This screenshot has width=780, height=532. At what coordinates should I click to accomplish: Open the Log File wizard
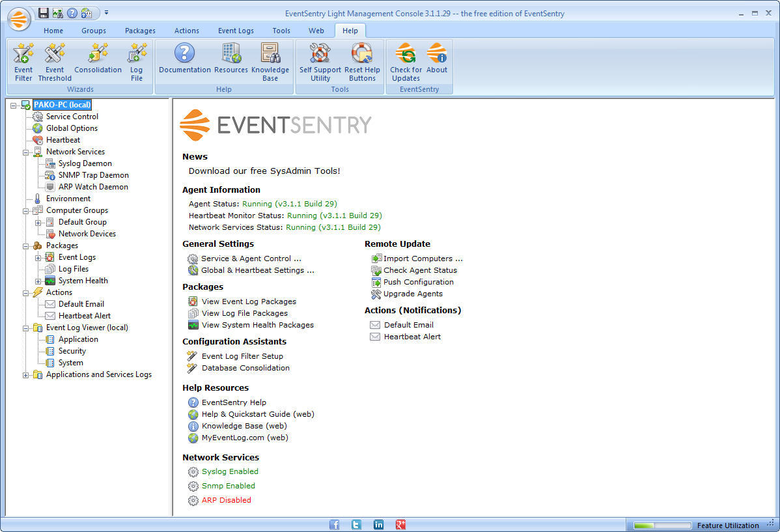pyautogui.click(x=137, y=63)
